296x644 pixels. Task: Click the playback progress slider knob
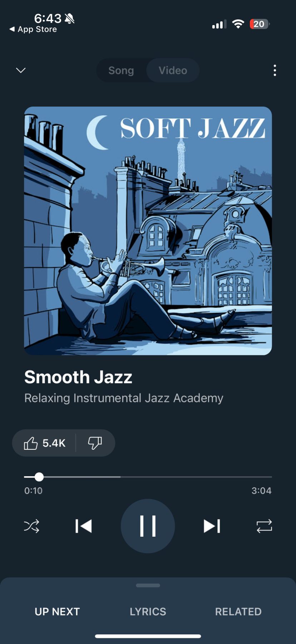[x=39, y=477]
